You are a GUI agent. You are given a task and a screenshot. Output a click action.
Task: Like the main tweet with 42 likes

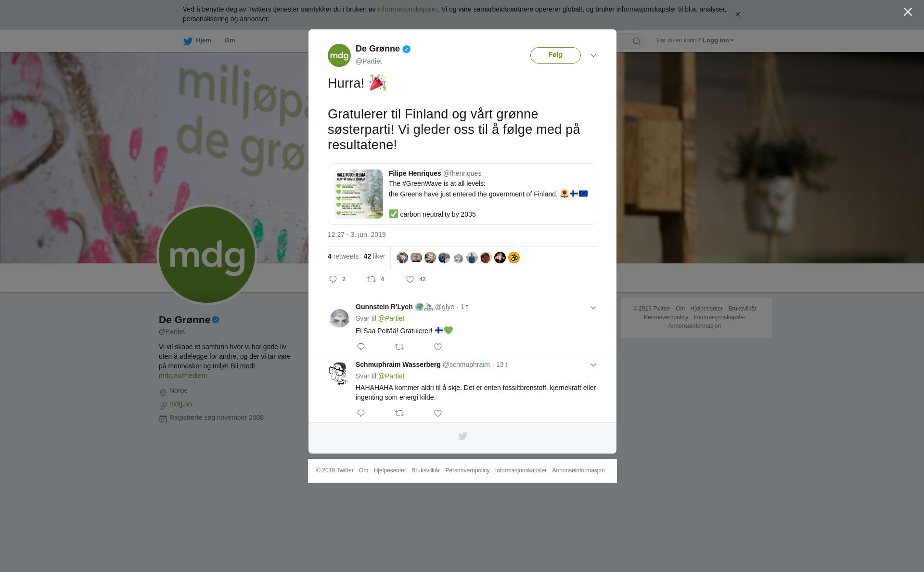pyautogui.click(x=410, y=279)
